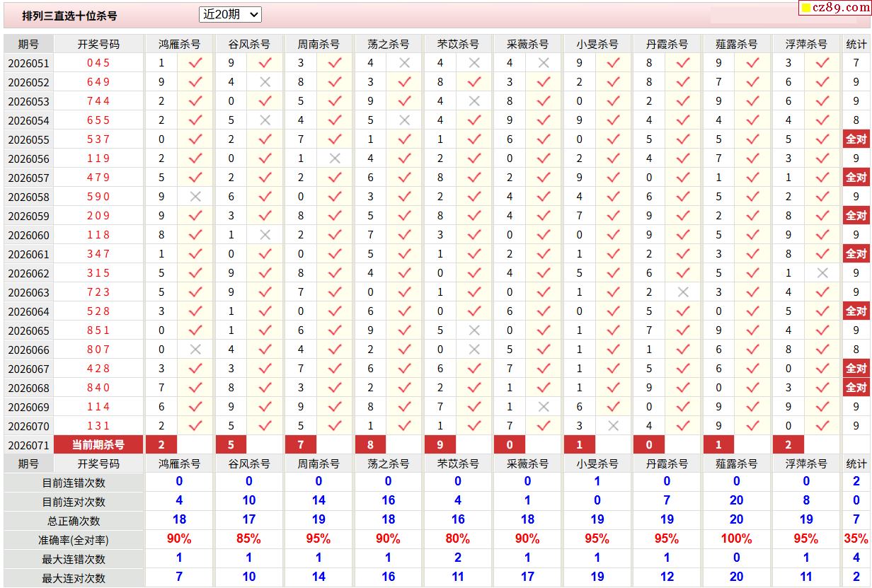Click the cz89.com link in the corner

point(840,8)
